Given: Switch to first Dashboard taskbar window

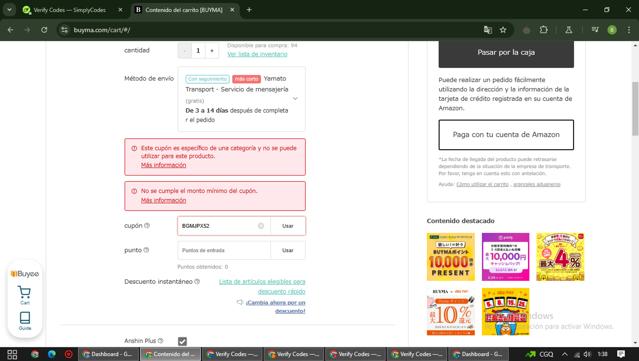Looking at the screenshot, I should click(108, 354).
